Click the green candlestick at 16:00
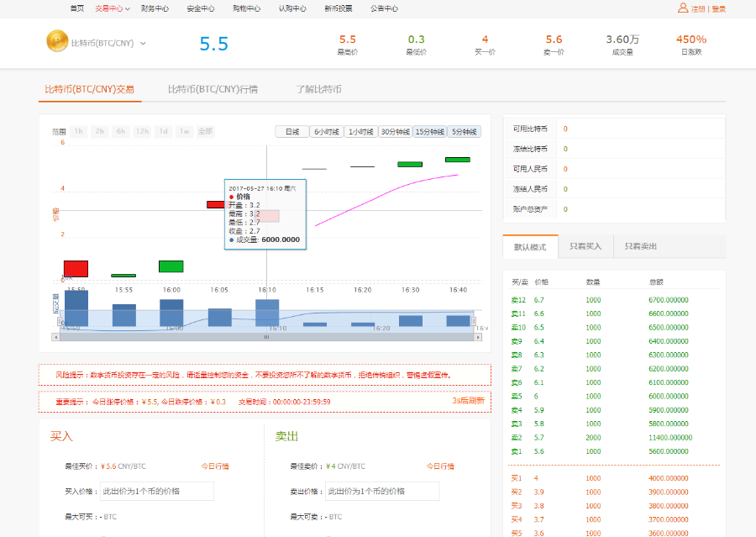Image resolution: width=756 pixels, height=537 pixels. click(171, 266)
